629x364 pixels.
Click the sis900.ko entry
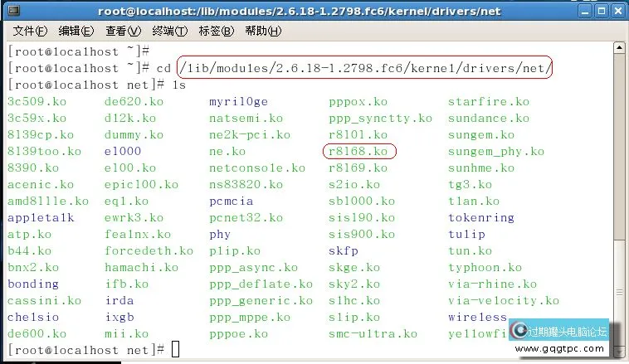[362, 235]
